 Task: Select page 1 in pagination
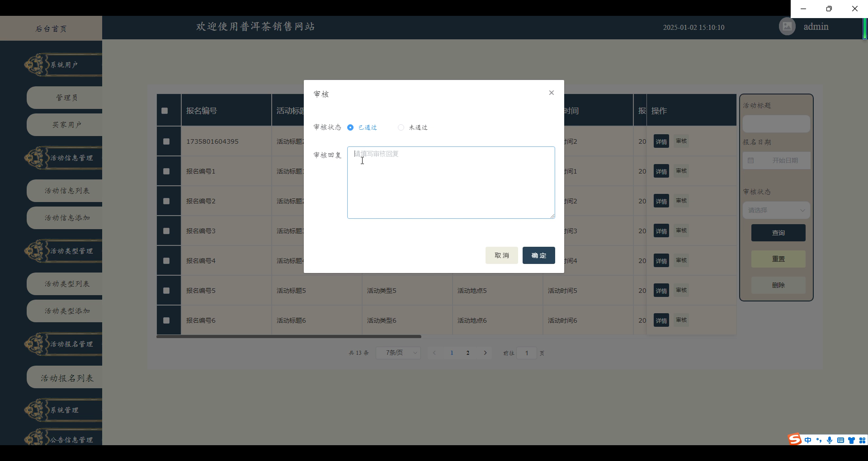(x=452, y=353)
